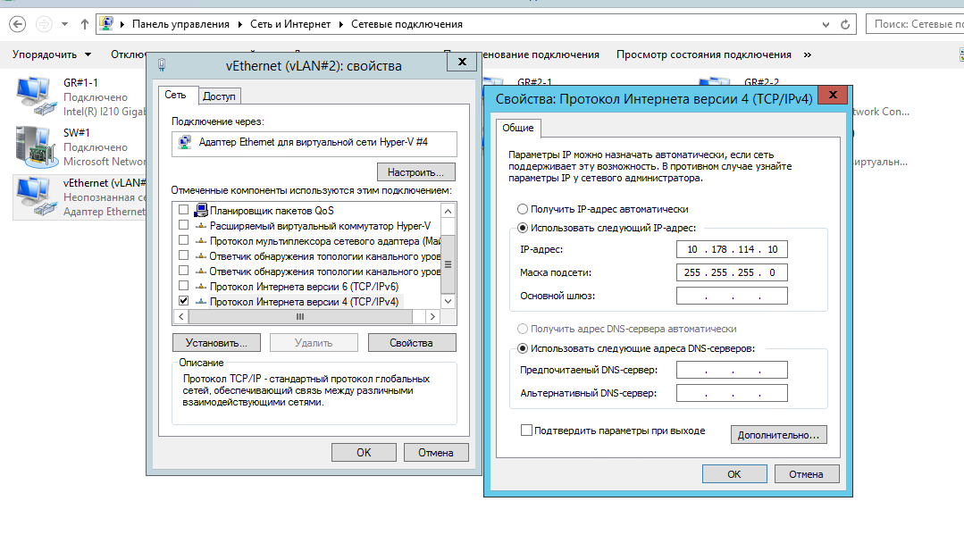Refresh the Network Connections view

pos(845,24)
